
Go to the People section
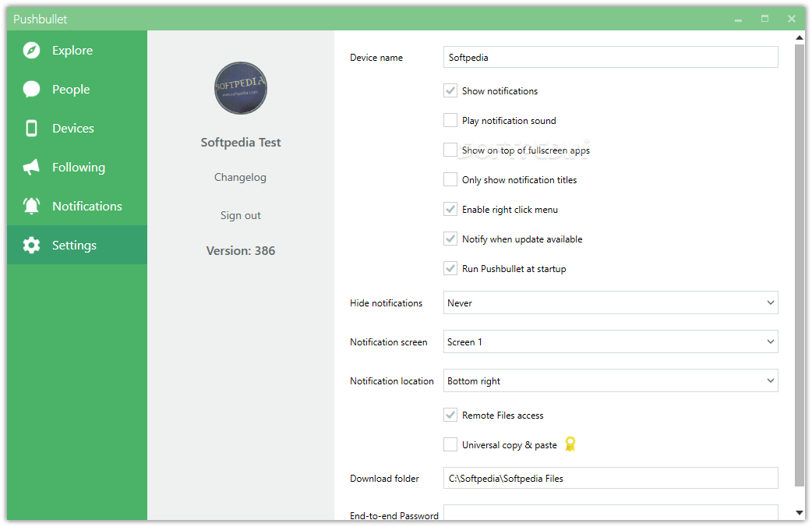click(77, 89)
